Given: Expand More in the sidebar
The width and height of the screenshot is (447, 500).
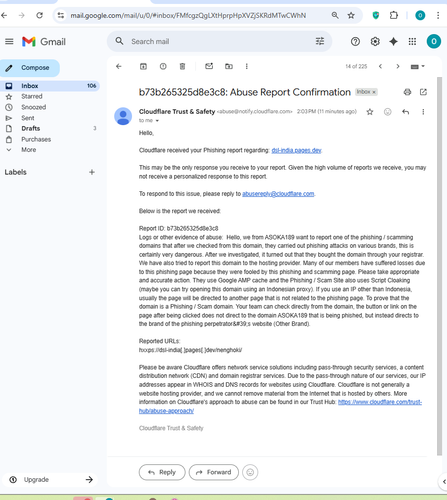Looking at the screenshot, I should 28,150.
